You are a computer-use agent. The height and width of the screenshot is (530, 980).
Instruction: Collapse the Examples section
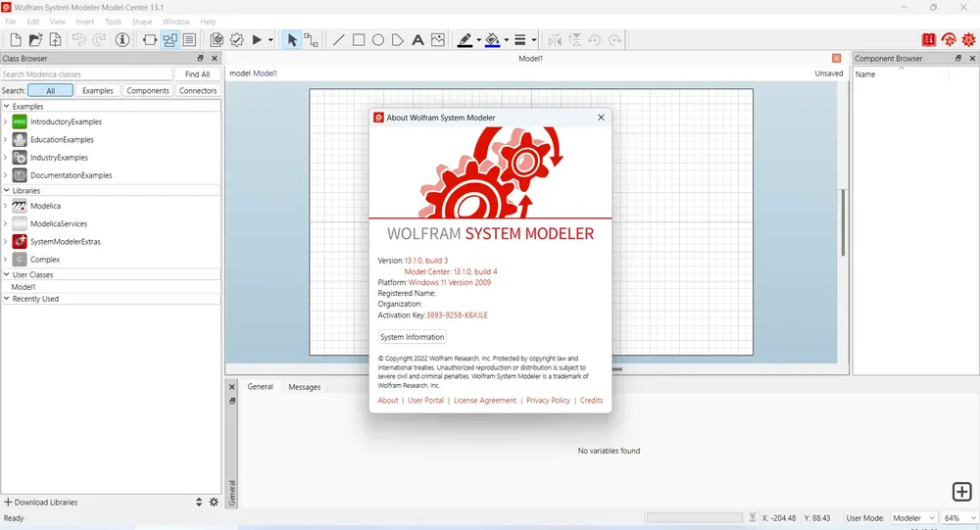6,106
